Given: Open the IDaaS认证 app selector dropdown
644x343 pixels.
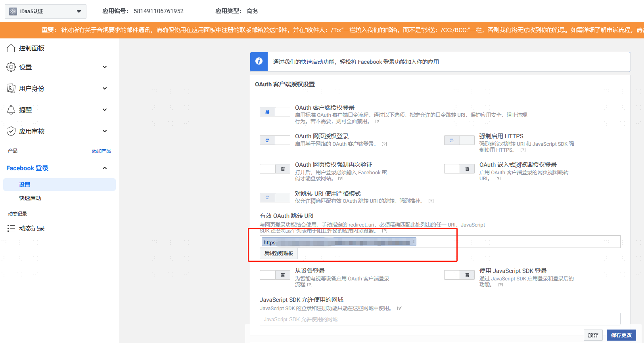Looking at the screenshot, I should click(45, 11).
